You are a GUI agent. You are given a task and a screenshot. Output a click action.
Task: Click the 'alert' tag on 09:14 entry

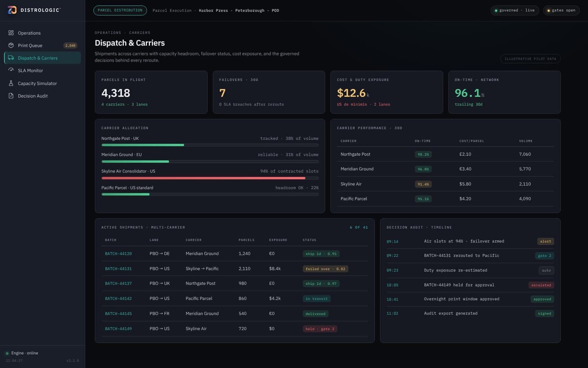tap(545, 241)
